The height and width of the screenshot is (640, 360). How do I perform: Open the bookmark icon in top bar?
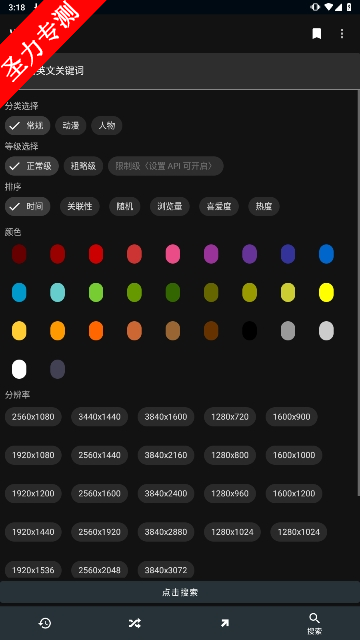point(316,33)
